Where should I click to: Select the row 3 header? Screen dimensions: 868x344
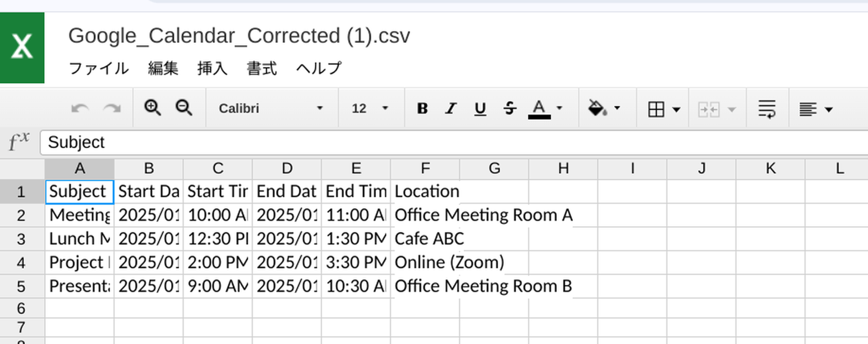tap(21, 239)
